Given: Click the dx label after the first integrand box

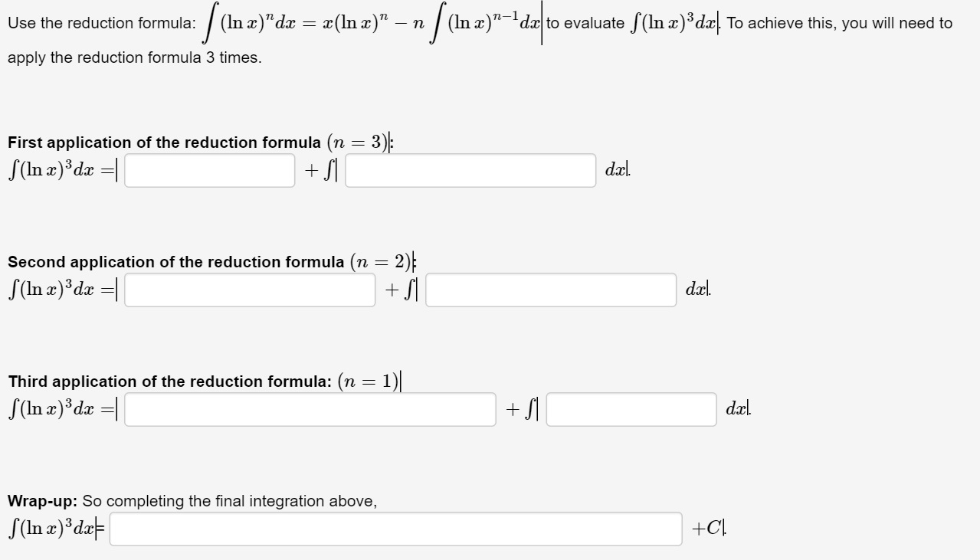Looking at the screenshot, I should point(614,170).
